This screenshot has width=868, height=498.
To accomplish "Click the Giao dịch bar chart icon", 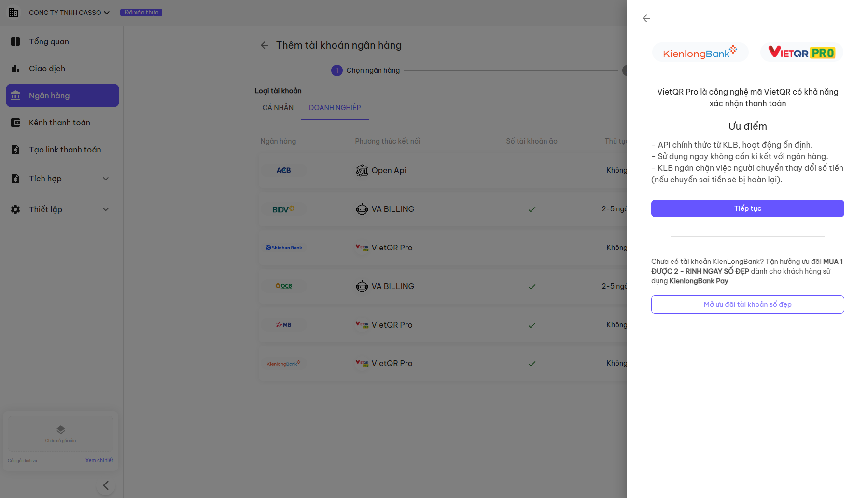I will (x=15, y=69).
